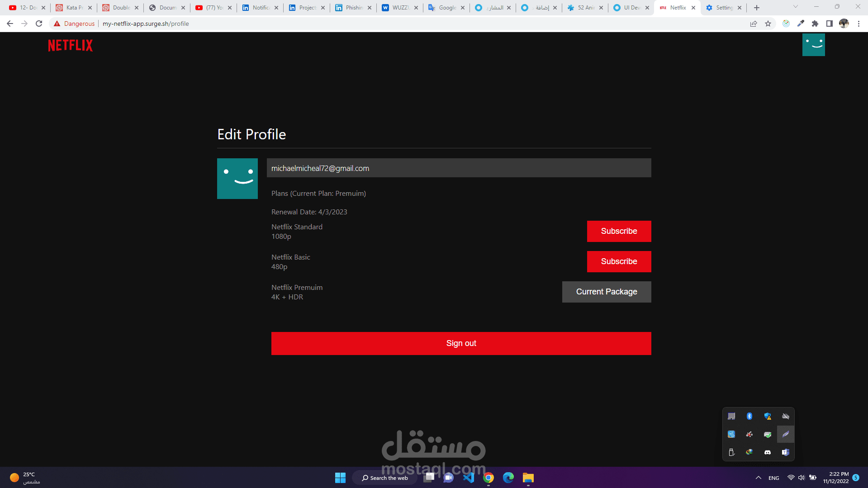Switch to the WUZZUF browser tab
This screenshot has height=488, width=868.
tap(400, 8)
